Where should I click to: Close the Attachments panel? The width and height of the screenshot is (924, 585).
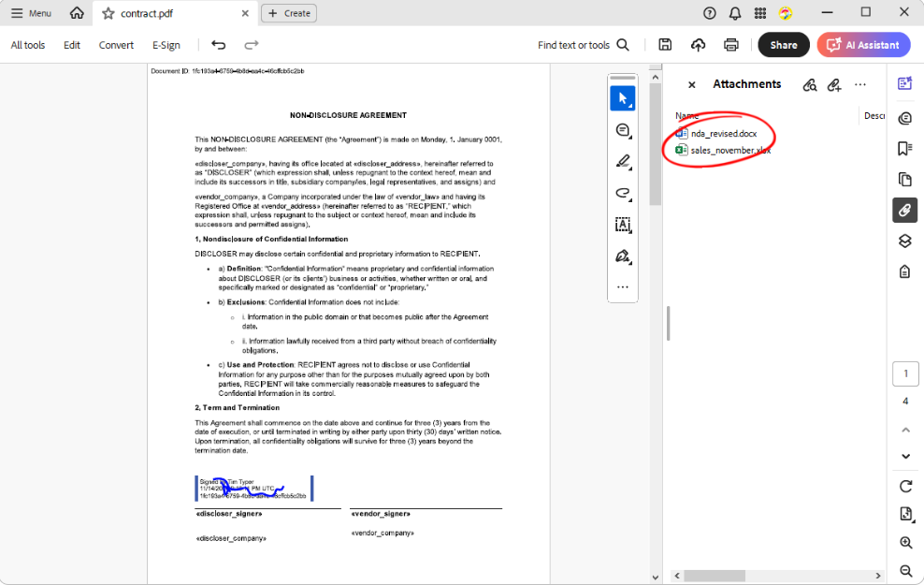692,85
